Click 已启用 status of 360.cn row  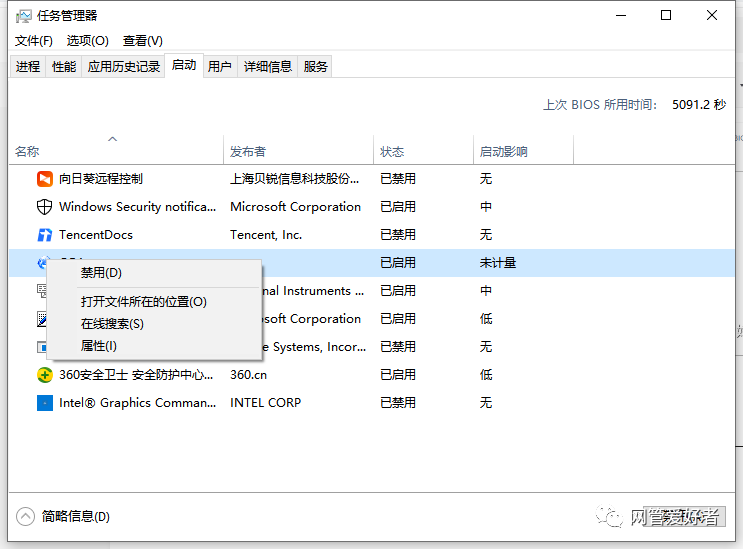pos(398,375)
